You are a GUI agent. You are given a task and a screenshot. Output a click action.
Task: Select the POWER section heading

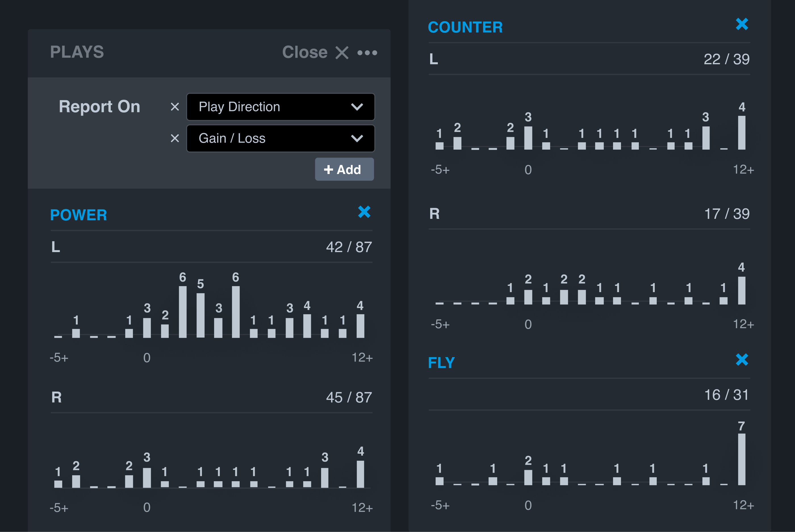click(x=78, y=215)
